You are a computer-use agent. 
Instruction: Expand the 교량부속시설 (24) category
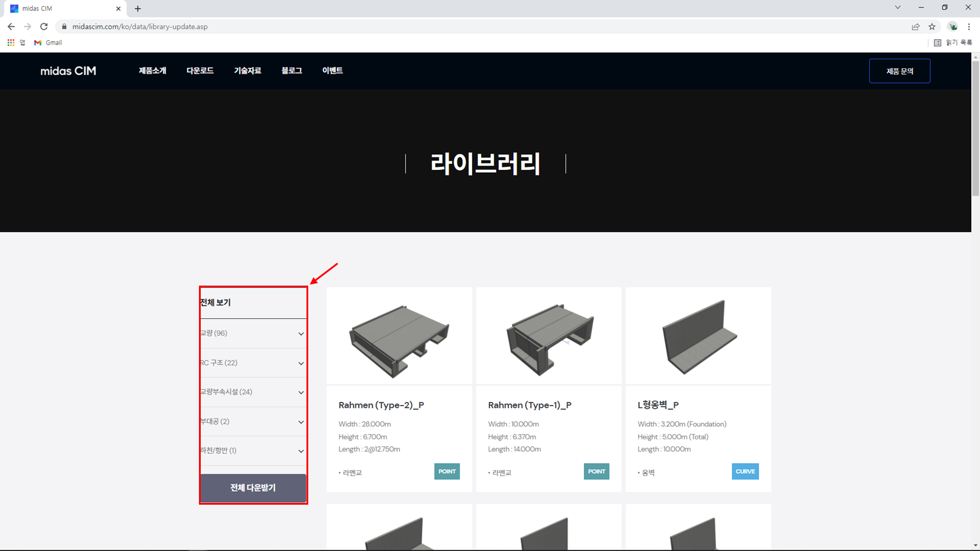(x=253, y=392)
